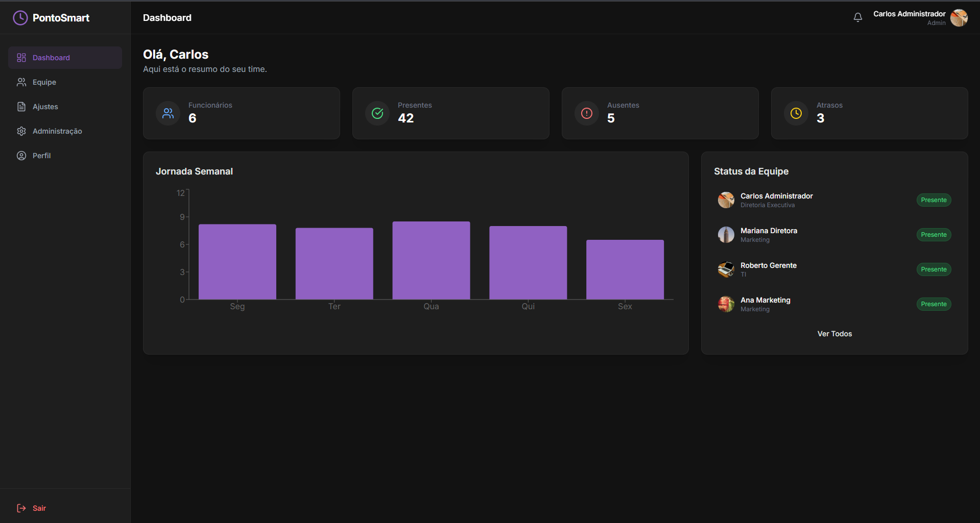Click Jornada Semanal chart title
The width and height of the screenshot is (980, 523).
[194, 171]
